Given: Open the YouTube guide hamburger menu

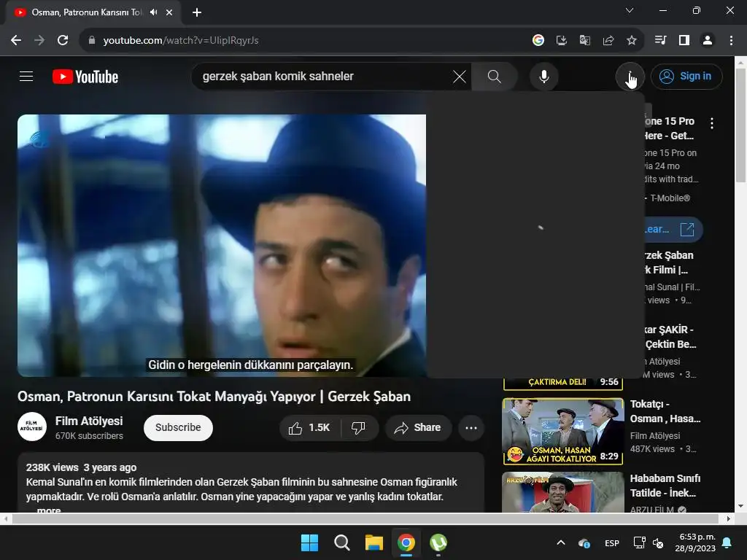Looking at the screenshot, I should coord(26,76).
